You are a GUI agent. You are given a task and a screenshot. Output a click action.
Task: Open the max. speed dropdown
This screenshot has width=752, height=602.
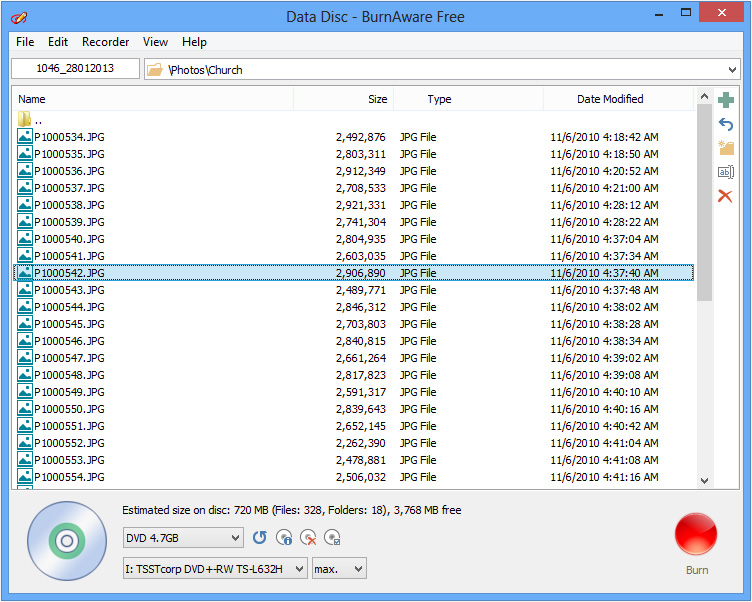point(339,569)
